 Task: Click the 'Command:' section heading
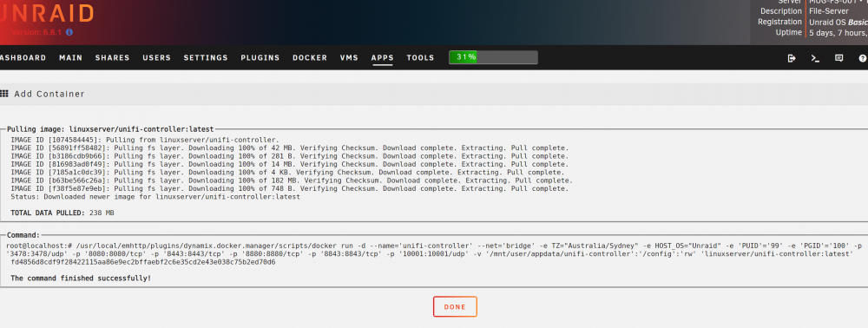click(23, 234)
